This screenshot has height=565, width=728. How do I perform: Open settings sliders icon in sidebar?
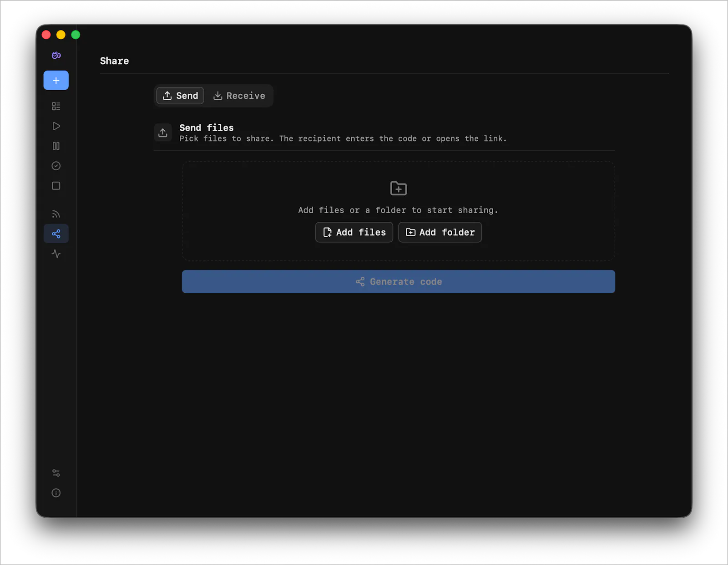tap(56, 473)
